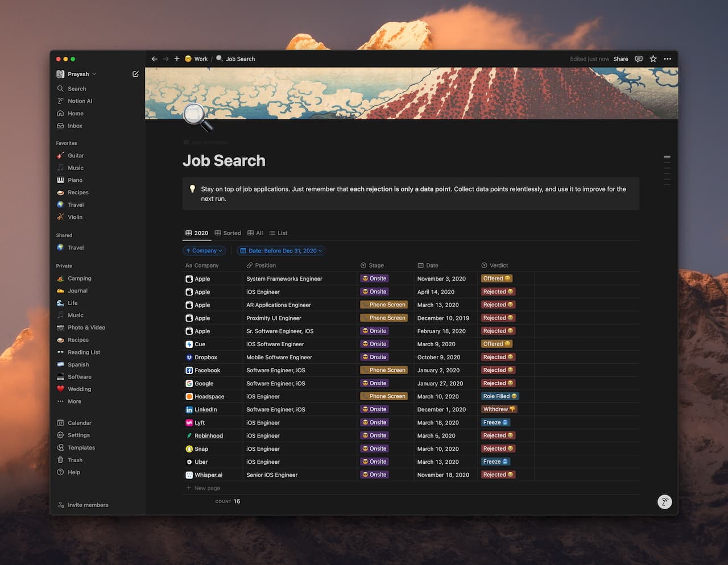728x565 pixels.
Task: Open the Date filter dropdown
Action: click(281, 251)
